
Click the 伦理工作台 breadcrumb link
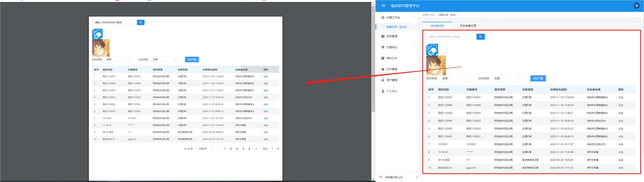click(x=428, y=15)
